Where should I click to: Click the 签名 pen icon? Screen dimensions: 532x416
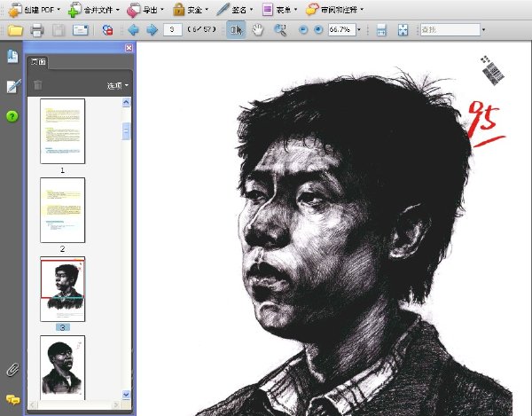click(x=223, y=10)
